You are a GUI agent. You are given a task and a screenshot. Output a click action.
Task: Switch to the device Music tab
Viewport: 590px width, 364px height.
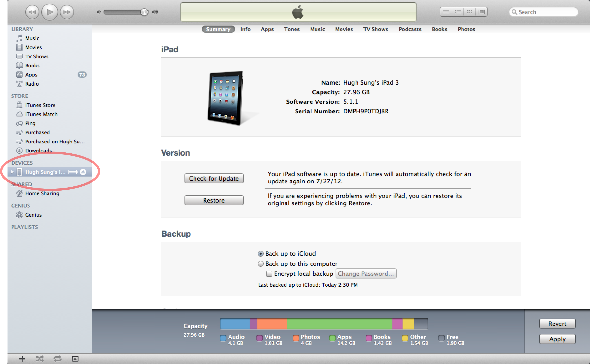(317, 29)
